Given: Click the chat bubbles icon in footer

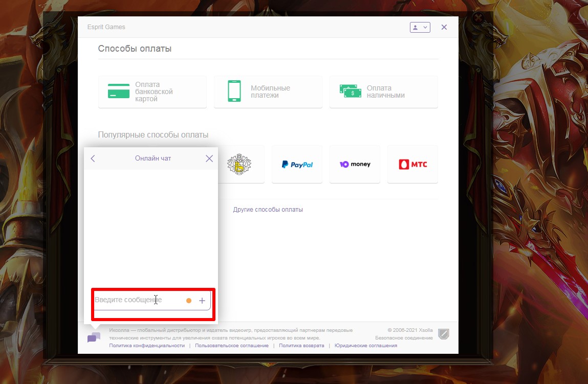Looking at the screenshot, I should pyautogui.click(x=94, y=337).
